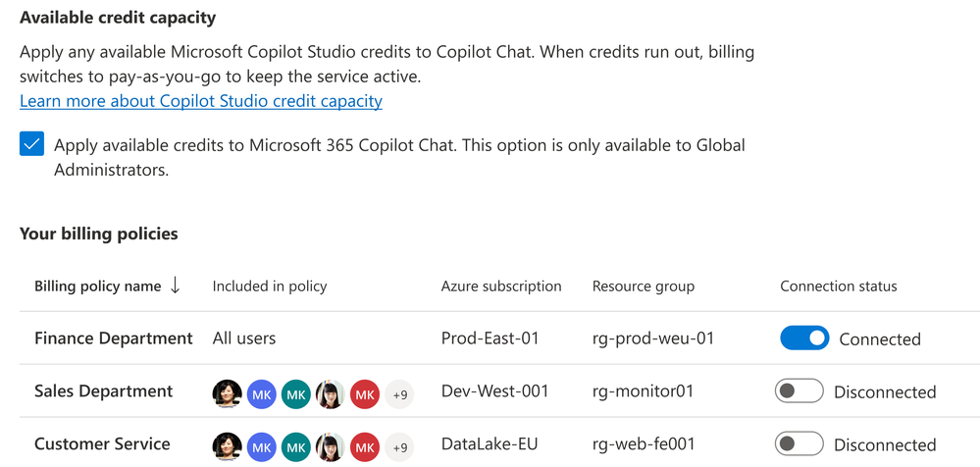Viewport: 980px width, 467px height.
Task: Click the blue MK avatar in Sales Department row
Action: 262,393
